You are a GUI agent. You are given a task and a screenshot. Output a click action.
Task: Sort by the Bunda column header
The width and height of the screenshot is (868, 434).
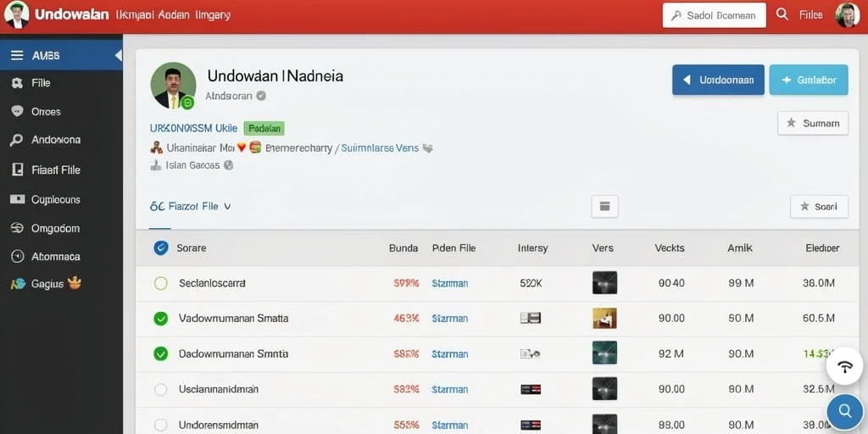[x=403, y=248]
